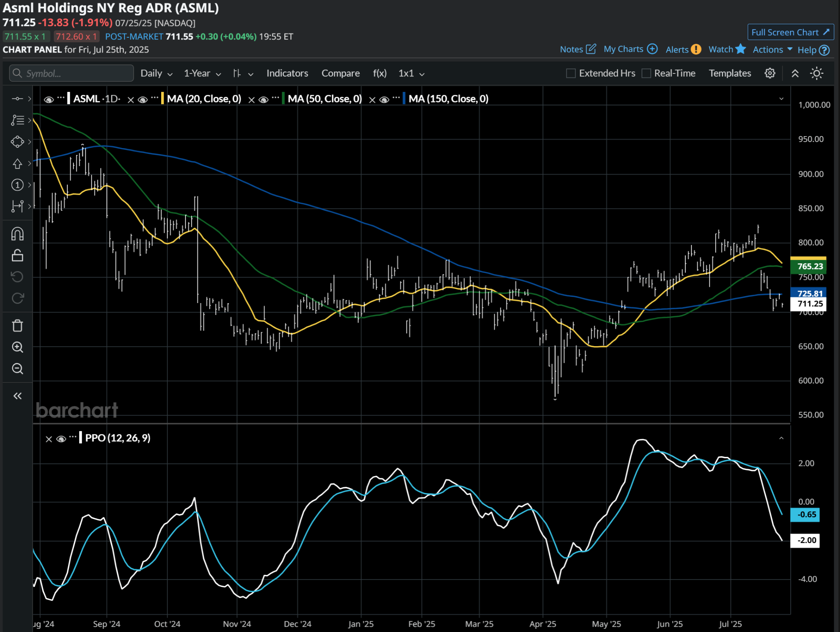This screenshot has height=632, width=840.
Task: Undo the last chart action
Action: pyautogui.click(x=17, y=277)
